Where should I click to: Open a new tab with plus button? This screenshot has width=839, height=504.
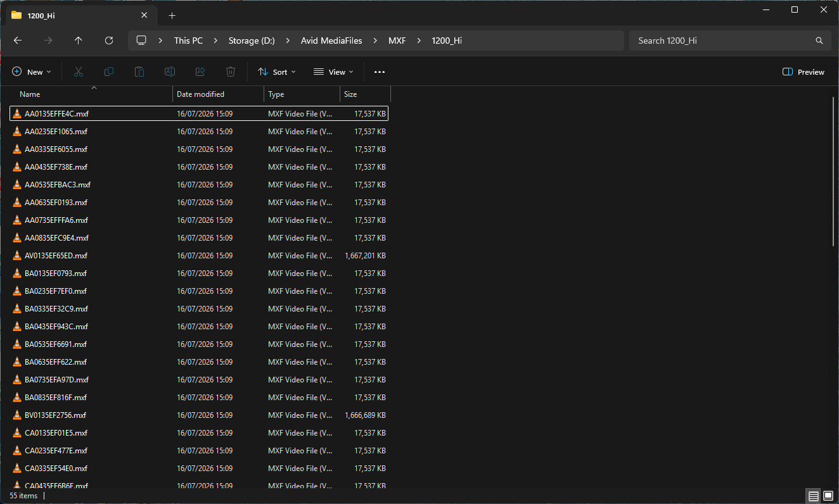(x=172, y=15)
